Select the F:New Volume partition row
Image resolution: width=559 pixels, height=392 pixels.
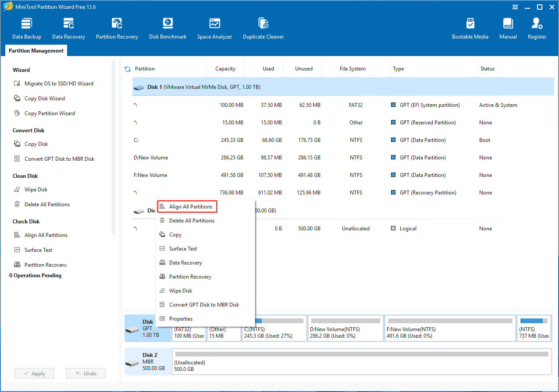(343, 175)
